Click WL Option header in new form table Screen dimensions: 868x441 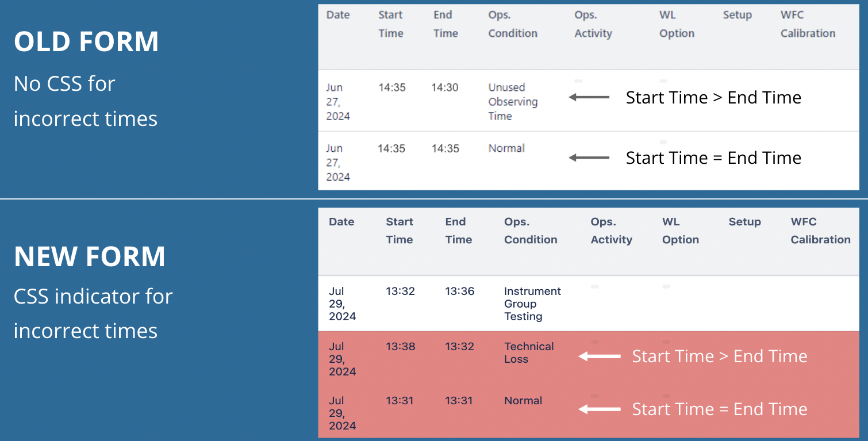coord(681,231)
